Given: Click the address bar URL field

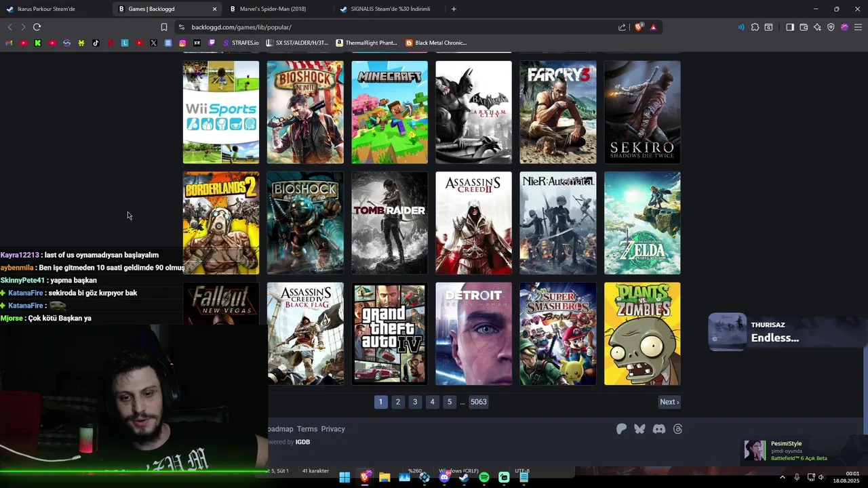Looking at the screenshot, I should coord(400,27).
